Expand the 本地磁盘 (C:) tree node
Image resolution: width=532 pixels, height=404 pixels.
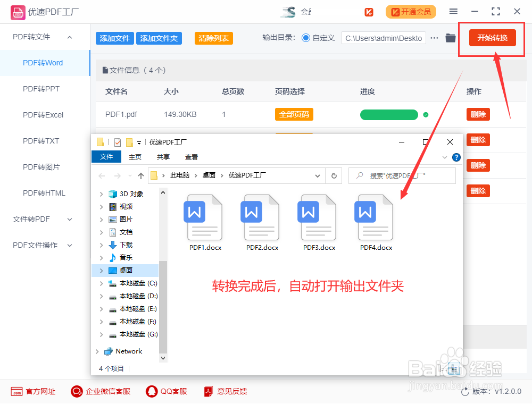[x=101, y=283]
